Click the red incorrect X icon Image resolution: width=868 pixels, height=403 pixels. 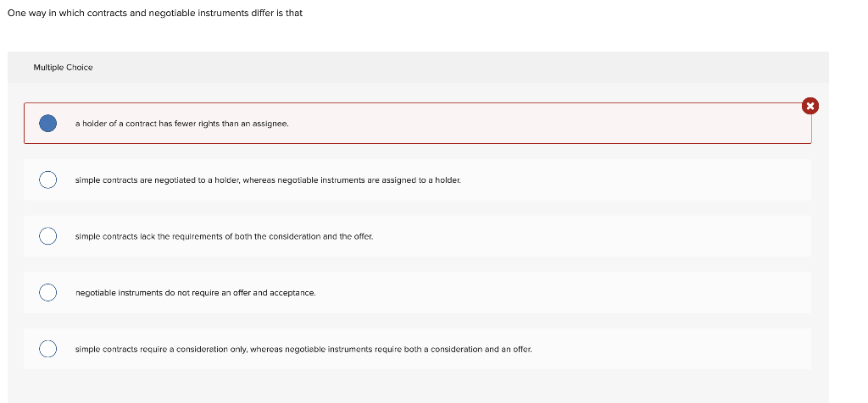[x=810, y=106]
